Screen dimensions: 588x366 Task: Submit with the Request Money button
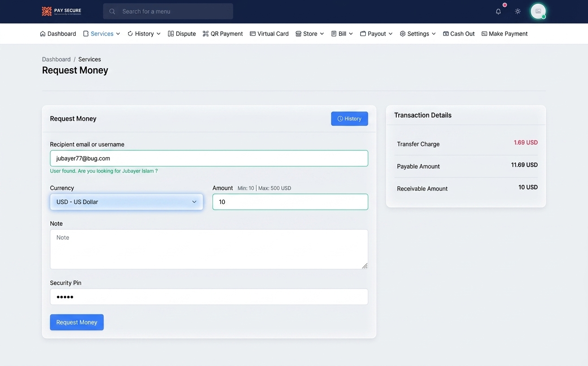[77, 322]
